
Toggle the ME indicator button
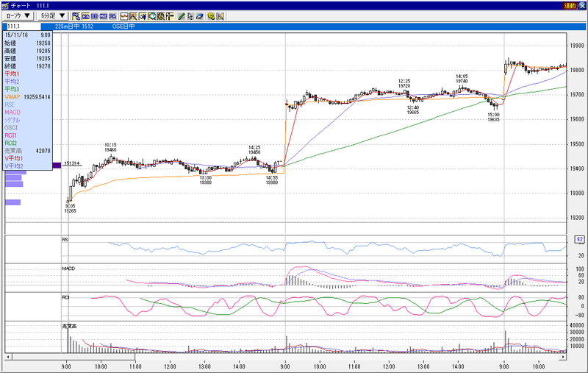tap(104, 16)
